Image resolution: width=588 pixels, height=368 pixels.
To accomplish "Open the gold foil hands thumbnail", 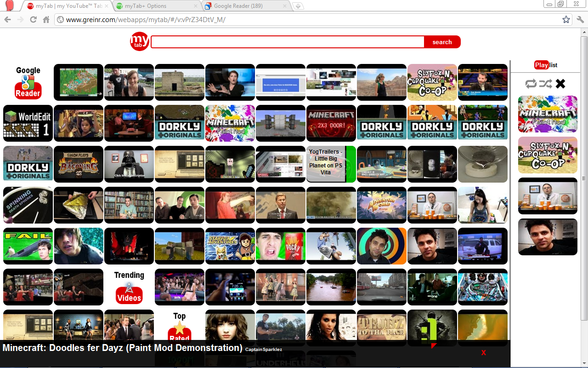I will (79, 205).
